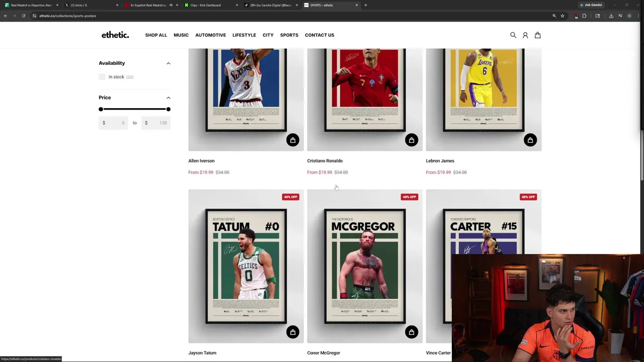Click the maximum price input field
The width and height of the screenshot is (644, 362).
[x=155, y=123]
